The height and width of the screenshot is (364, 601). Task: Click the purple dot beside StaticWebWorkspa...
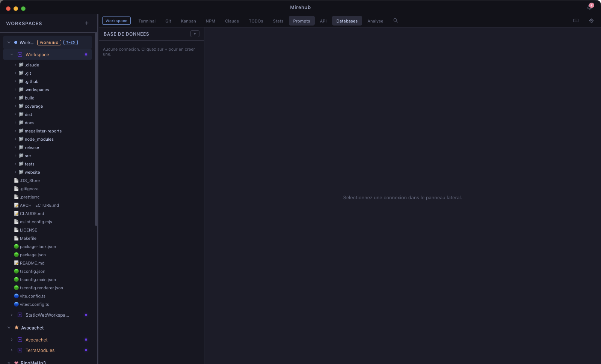tap(86, 315)
